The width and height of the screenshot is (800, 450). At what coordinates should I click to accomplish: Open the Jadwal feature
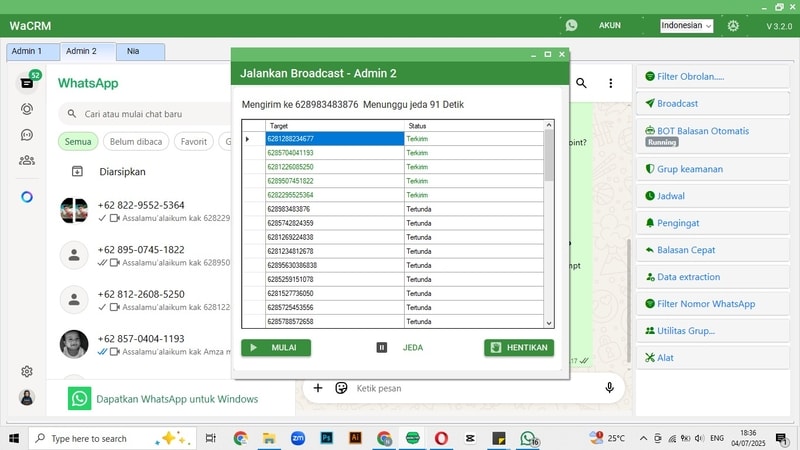[x=713, y=196]
